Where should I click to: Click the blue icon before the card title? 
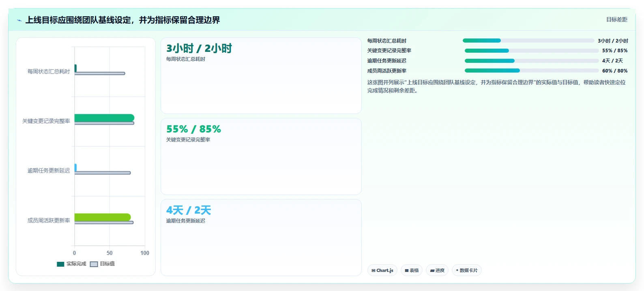(x=19, y=20)
